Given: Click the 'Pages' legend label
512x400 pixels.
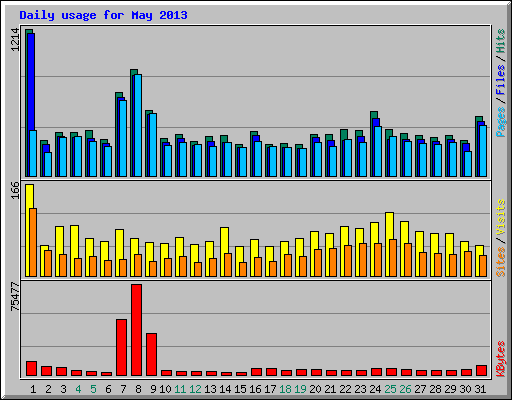Looking at the screenshot, I should tap(501, 122).
